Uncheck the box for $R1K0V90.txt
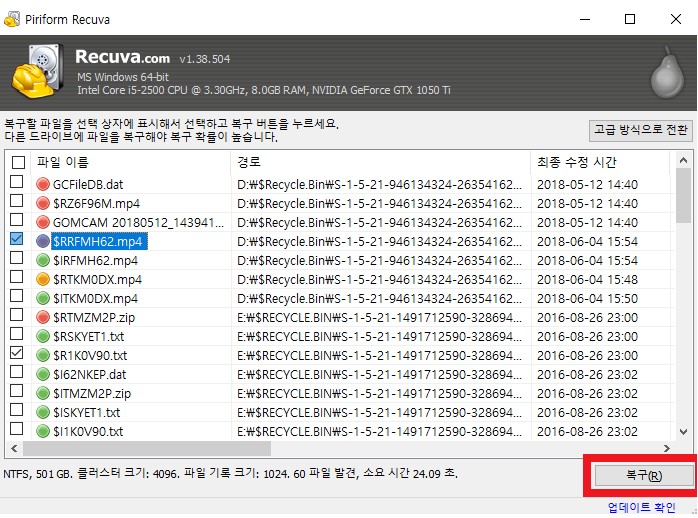 point(16,353)
